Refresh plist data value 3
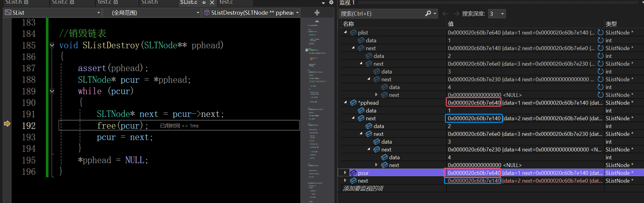The height and width of the screenshot is (203, 644). [600, 71]
